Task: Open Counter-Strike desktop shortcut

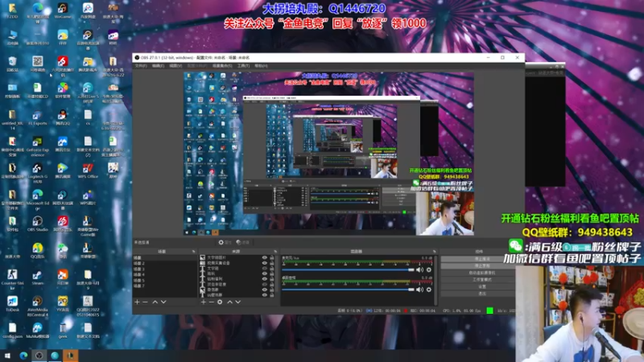Action: [12, 279]
